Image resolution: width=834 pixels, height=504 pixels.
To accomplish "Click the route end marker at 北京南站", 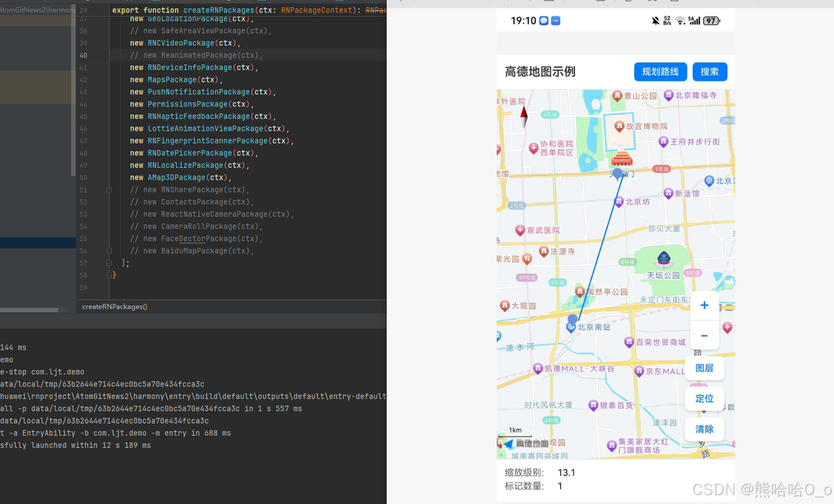I will (572, 320).
